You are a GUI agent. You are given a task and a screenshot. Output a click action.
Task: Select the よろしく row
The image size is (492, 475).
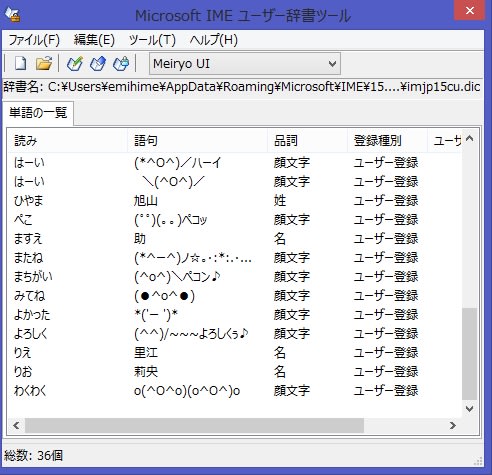(235, 334)
